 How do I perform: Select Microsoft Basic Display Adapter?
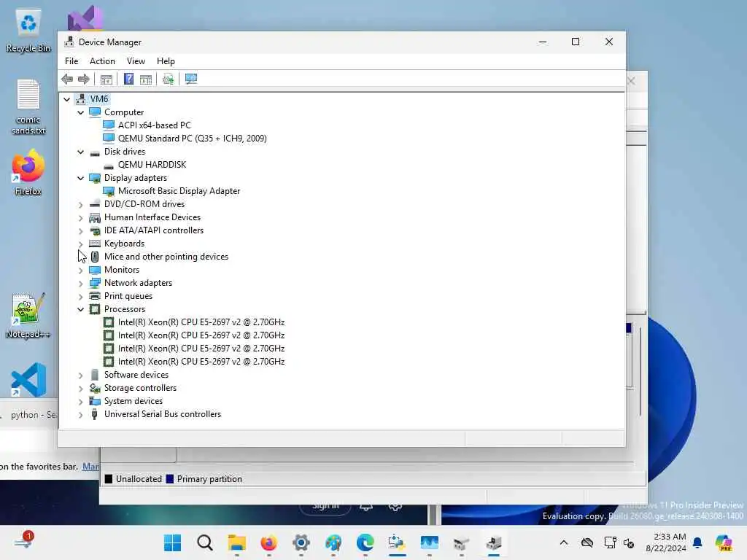coord(179,191)
